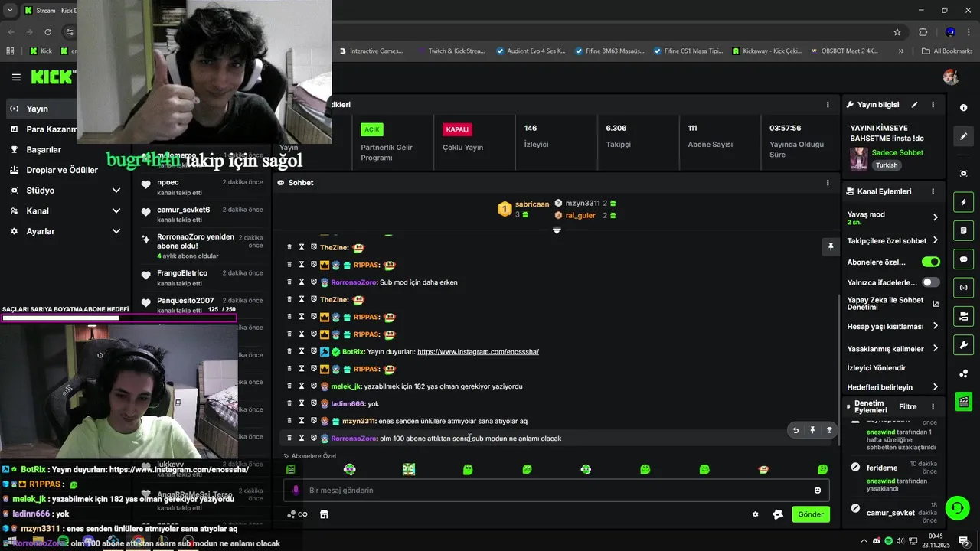The width and height of the screenshot is (980, 551).
Task: Select the lightning bolt icon in right sidebar
Action: pos(964,203)
